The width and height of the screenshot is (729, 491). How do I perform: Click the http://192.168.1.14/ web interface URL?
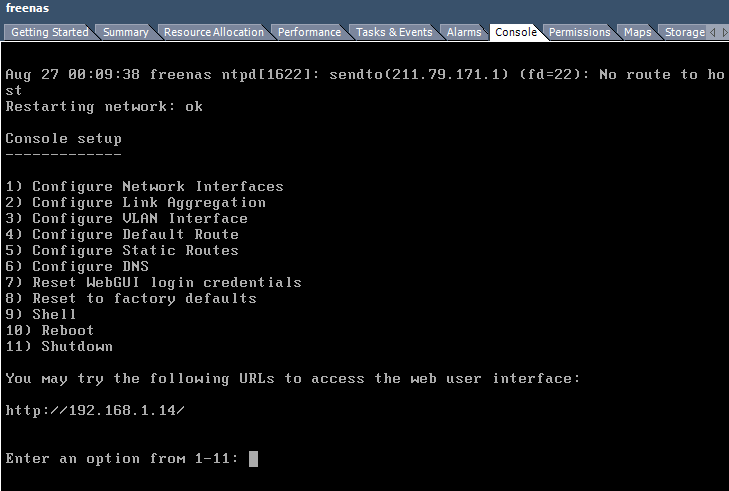(95, 411)
